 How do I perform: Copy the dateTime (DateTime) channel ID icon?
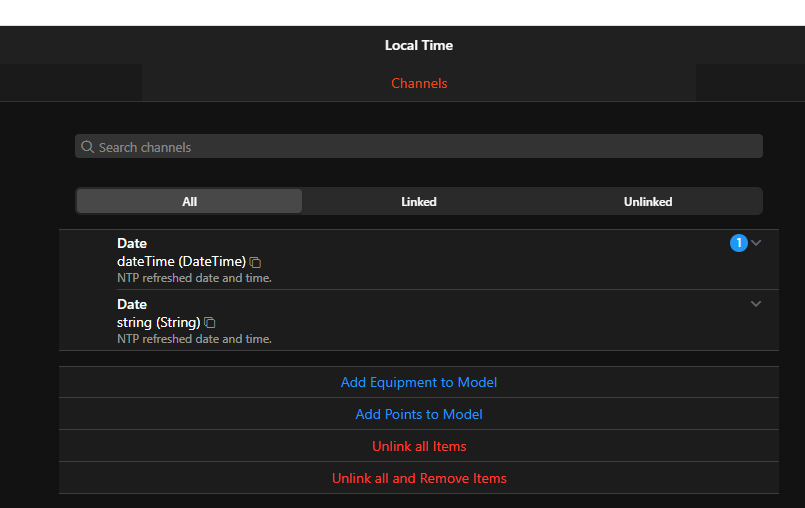(256, 262)
